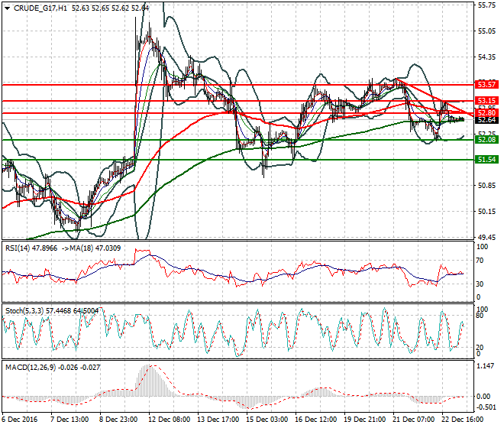Click the 6 Dec 2016 time axis label
This screenshot has height=428, width=504.
click(x=19, y=420)
